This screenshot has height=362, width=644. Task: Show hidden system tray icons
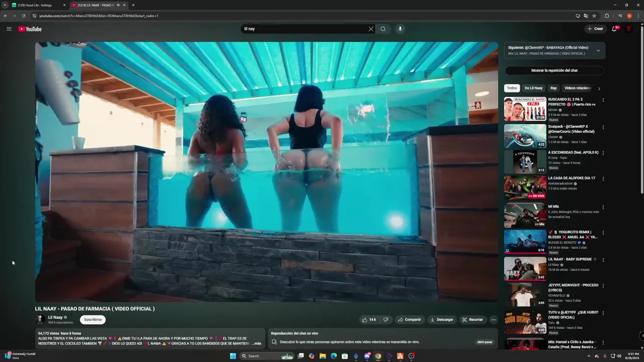589,356
